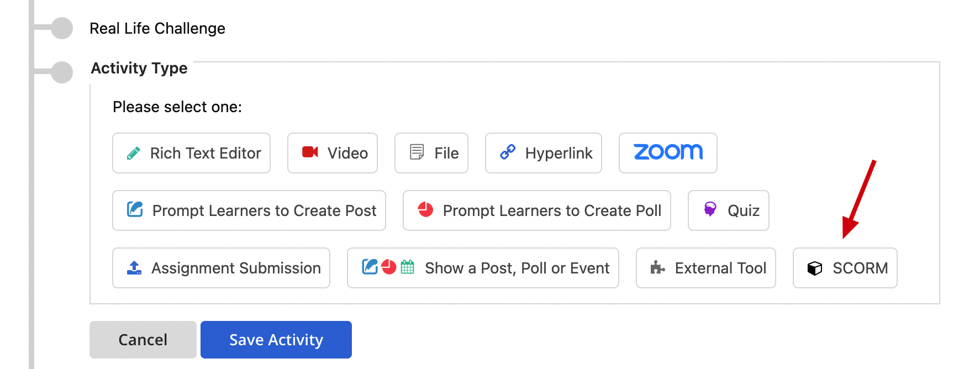The image size is (980, 369).
Task: Click the SCORM cube icon
Action: coord(815,268)
